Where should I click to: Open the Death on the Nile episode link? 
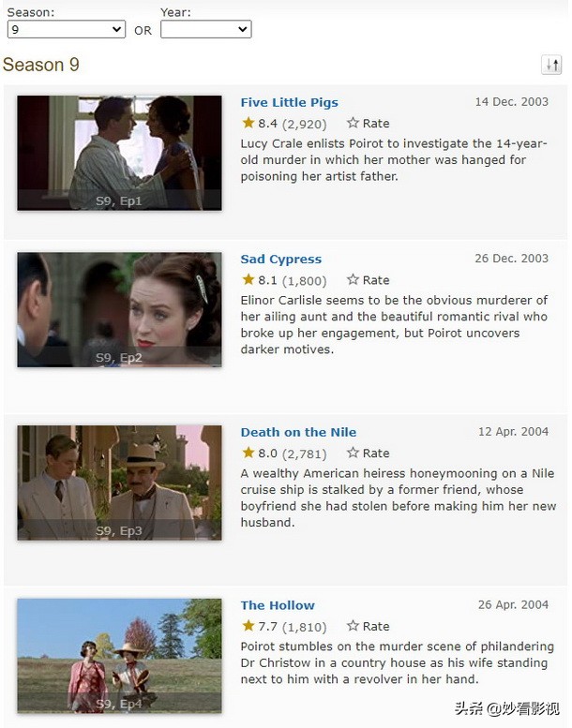(298, 432)
